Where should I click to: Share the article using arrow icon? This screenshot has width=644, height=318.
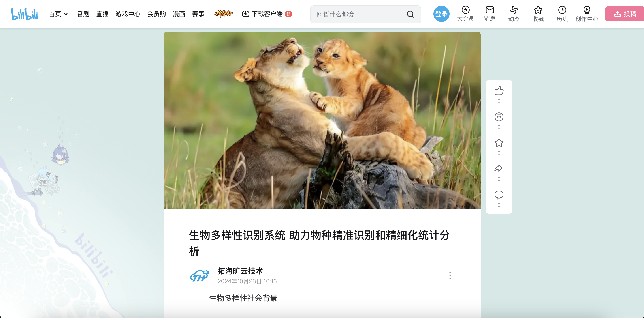tap(499, 169)
